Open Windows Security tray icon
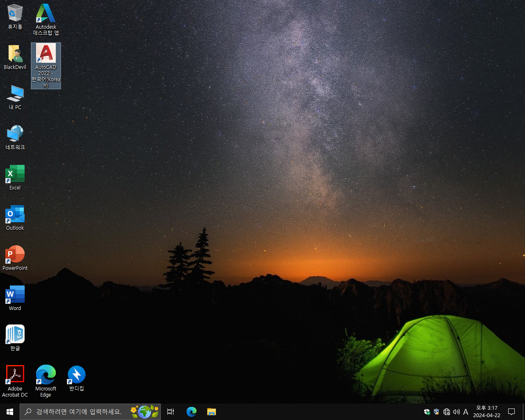The image size is (525, 420). pos(427,412)
